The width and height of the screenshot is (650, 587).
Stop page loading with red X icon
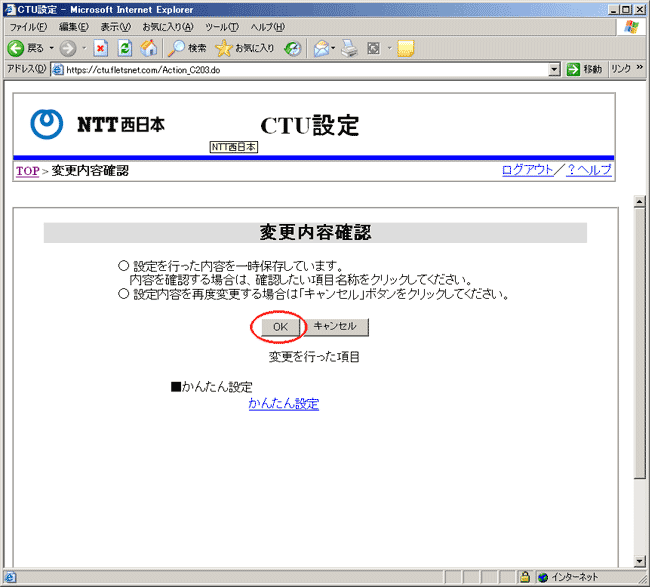pos(101,49)
